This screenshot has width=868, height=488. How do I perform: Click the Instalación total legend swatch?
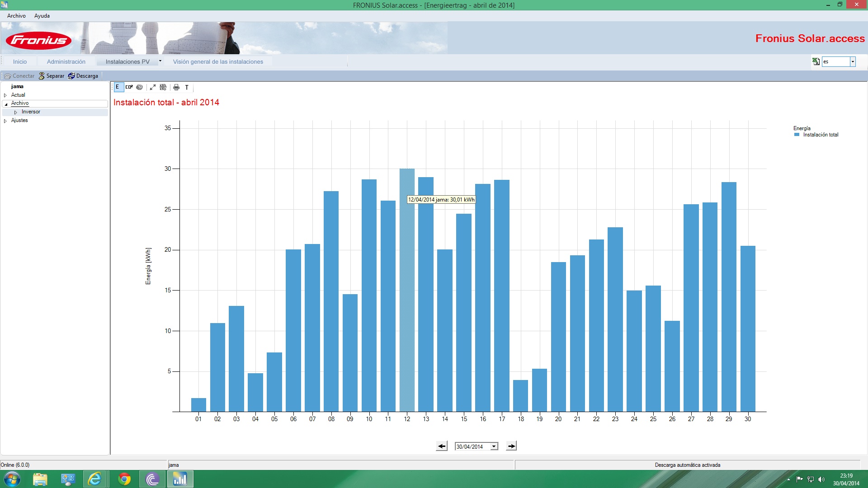pyautogui.click(x=797, y=135)
